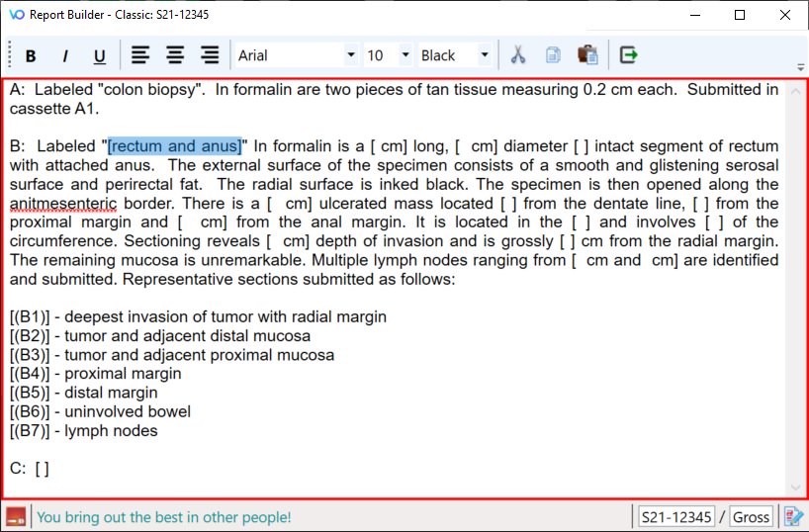Viewport: 809px width, 532px height.
Task: Click the "[(B7)]" lymph nodes line
Action: tap(84, 431)
